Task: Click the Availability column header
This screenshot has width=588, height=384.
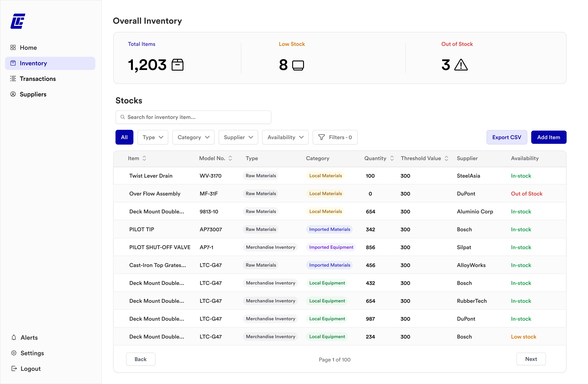Action: [x=525, y=158]
